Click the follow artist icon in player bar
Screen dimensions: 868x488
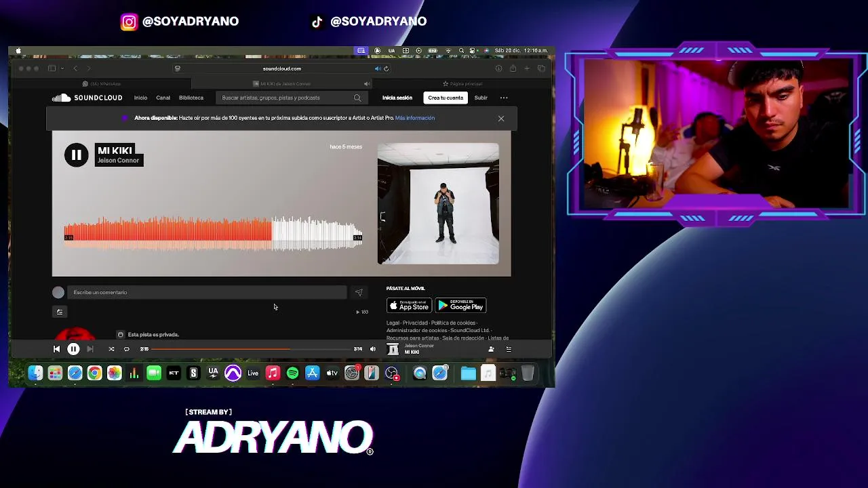[x=491, y=349]
